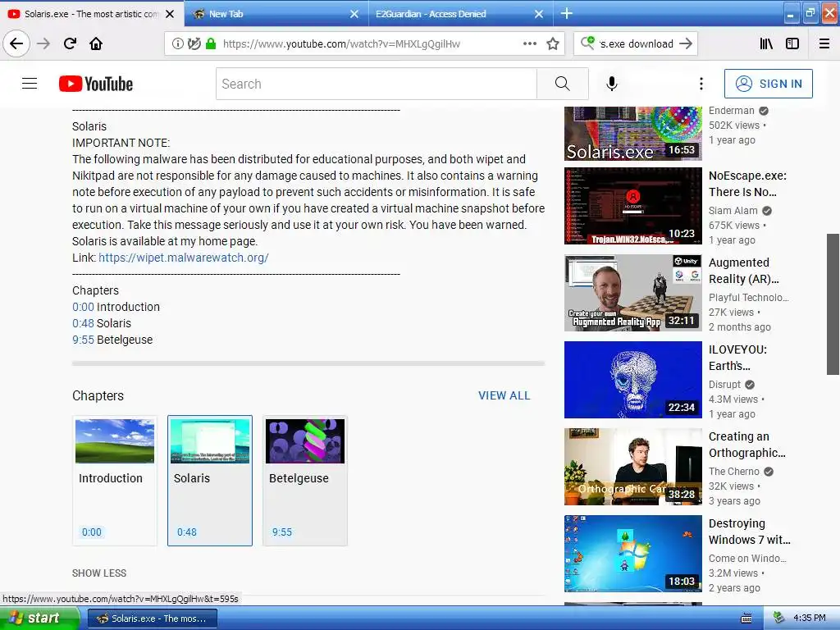
Task: Open the Solaris.exe 16:53 video thumbnail
Action: tap(633, 134)
